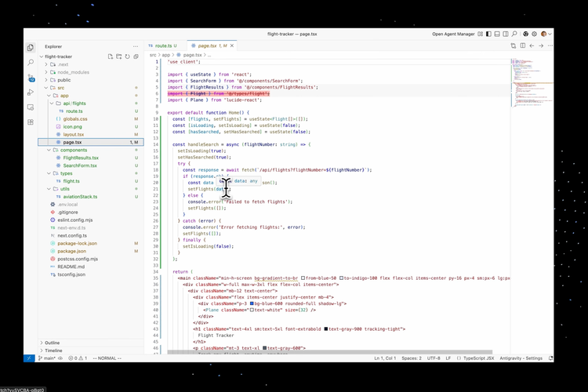This screenshot has width=588, height=392.
Task: Expand the Outline section
Action: [52, 343]
